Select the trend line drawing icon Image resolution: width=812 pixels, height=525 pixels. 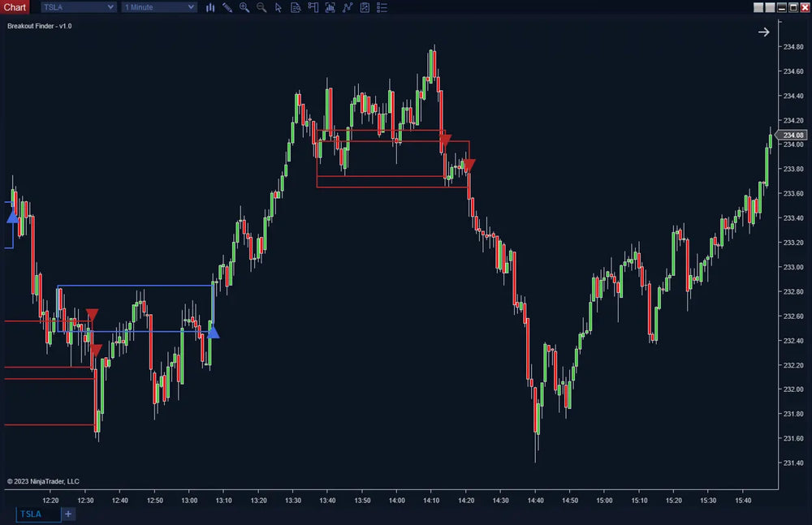point(347,7)
